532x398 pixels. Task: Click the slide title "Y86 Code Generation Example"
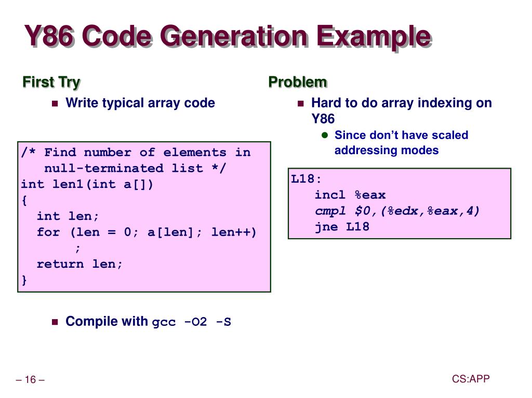coord(228,36)
